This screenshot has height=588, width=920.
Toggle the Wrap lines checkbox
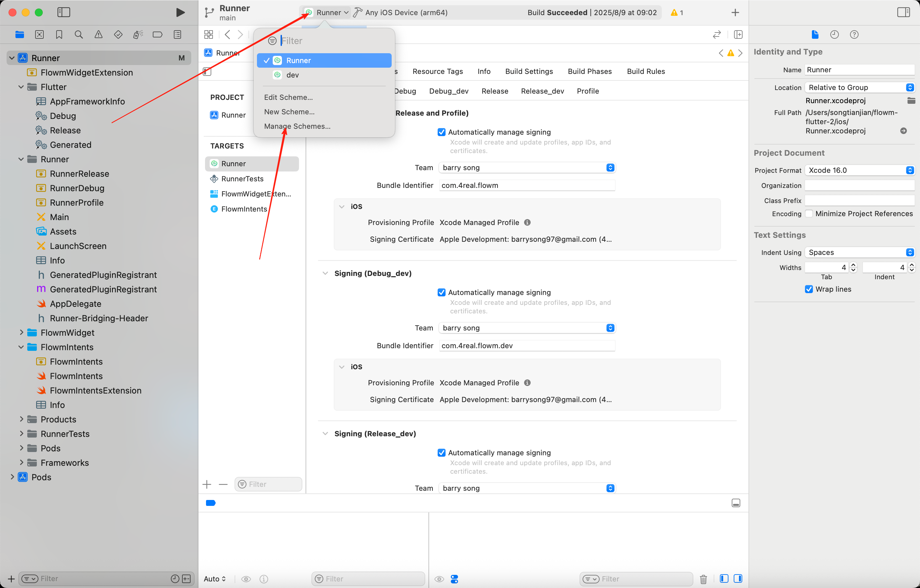[x=809, y=289]
